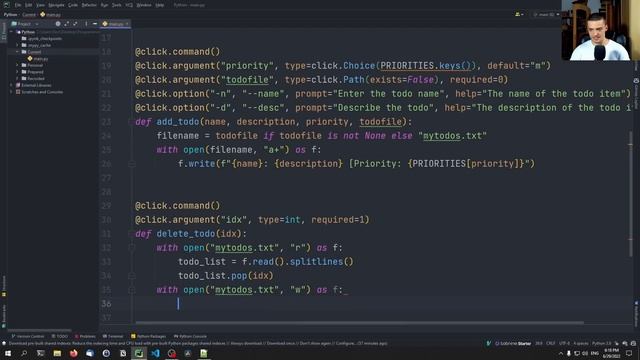Viewport: 640px width, 360px height.
Task: Open the View menu
Action: [40, 5]
